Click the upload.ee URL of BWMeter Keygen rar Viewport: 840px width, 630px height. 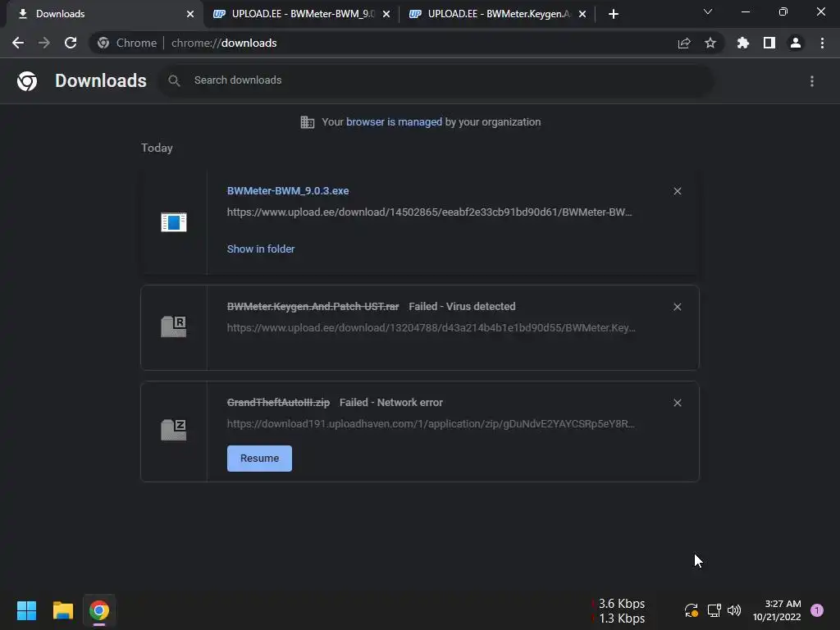point(431,328)
